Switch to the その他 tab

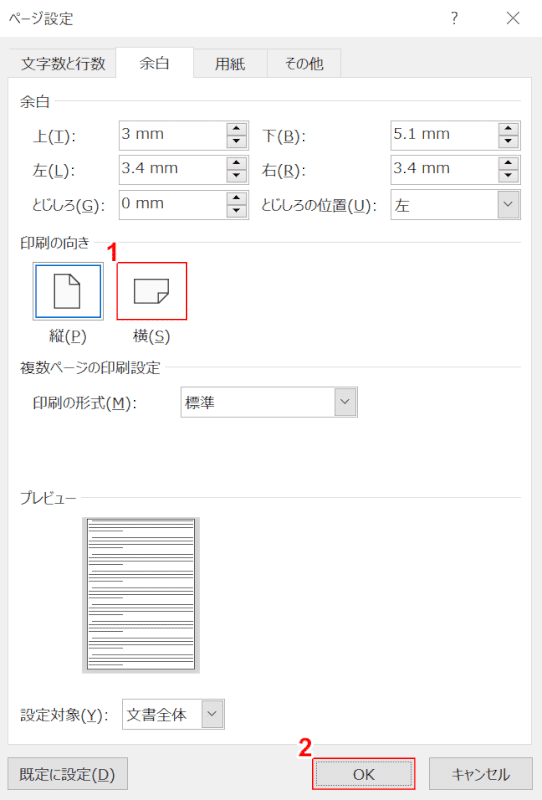click(x=304, y=64)
